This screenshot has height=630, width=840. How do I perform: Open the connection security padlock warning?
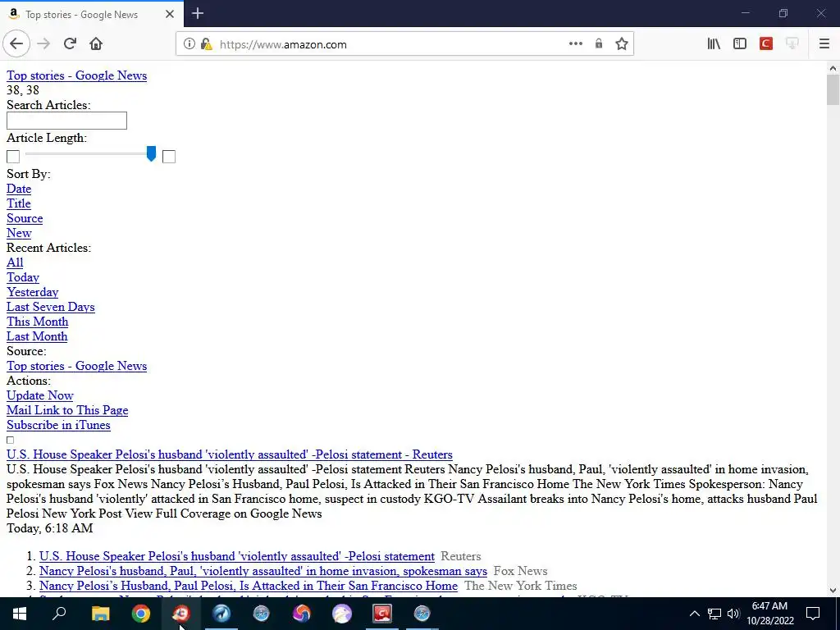206,44
